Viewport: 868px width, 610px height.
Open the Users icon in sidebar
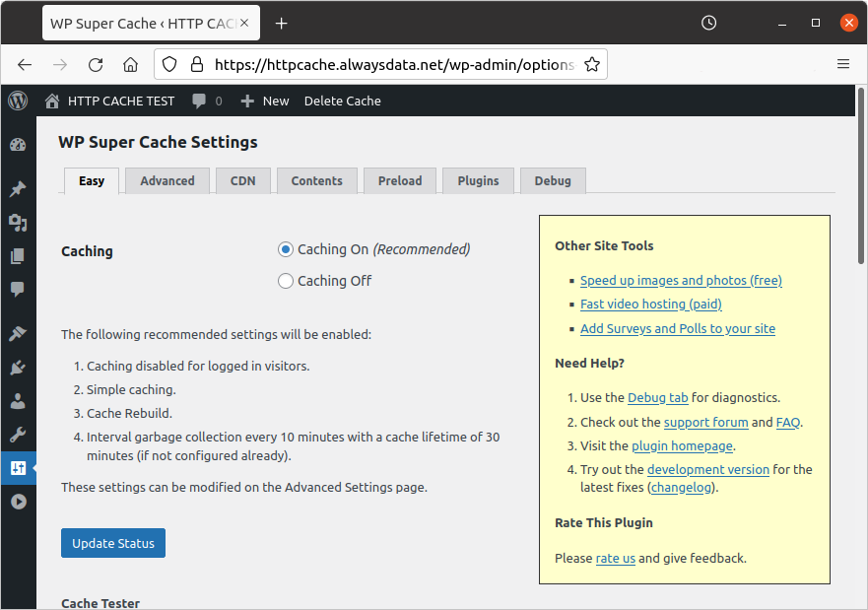[x=18, y=401]
